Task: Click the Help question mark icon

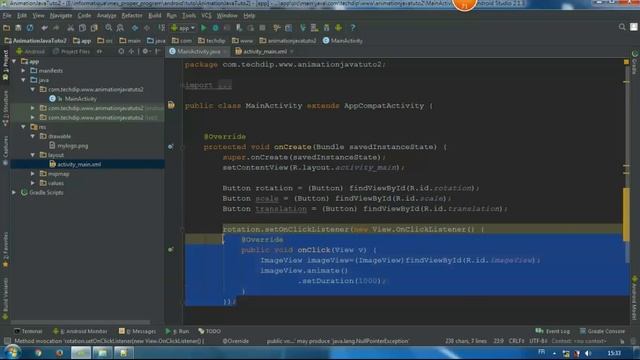Action: point(353,28)
